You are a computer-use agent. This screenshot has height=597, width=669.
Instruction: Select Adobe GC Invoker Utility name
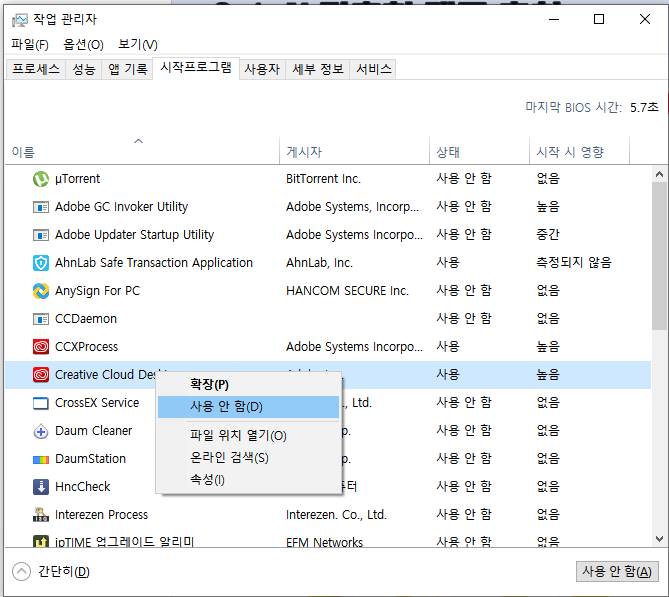coord(122,207)
